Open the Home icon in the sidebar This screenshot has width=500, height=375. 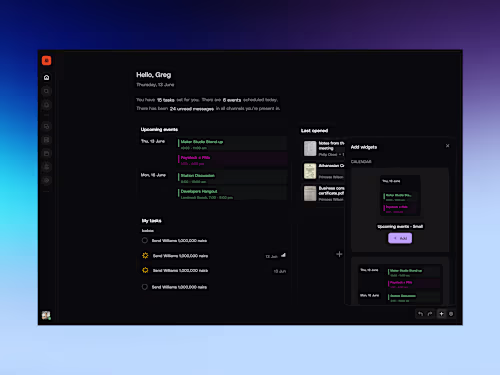click(46, 77)
